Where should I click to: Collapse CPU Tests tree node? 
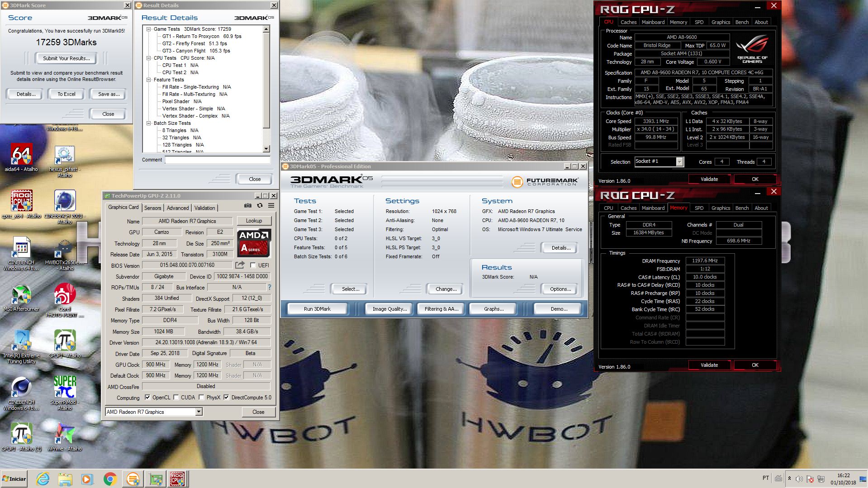click(149, 58)
